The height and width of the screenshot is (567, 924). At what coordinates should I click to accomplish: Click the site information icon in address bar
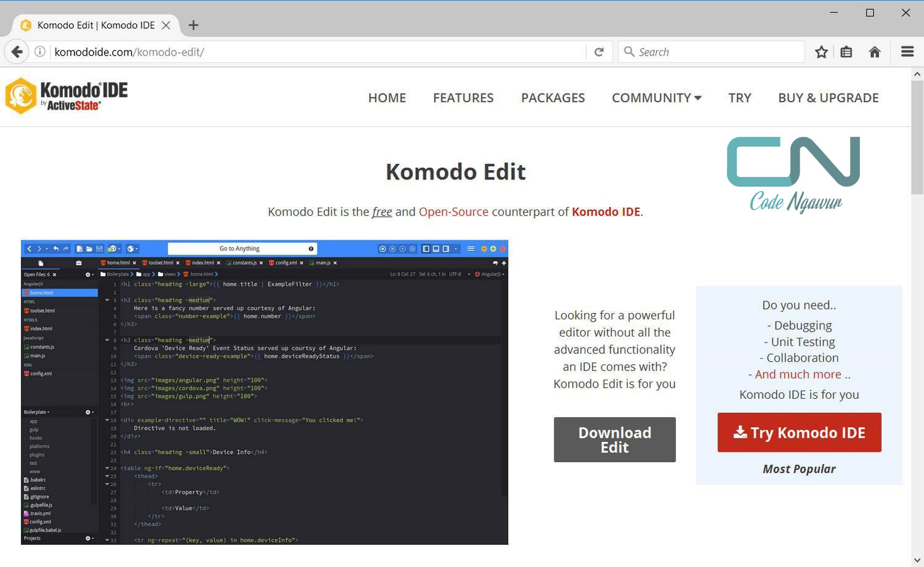pyautogui.click(x=40, y=52)
